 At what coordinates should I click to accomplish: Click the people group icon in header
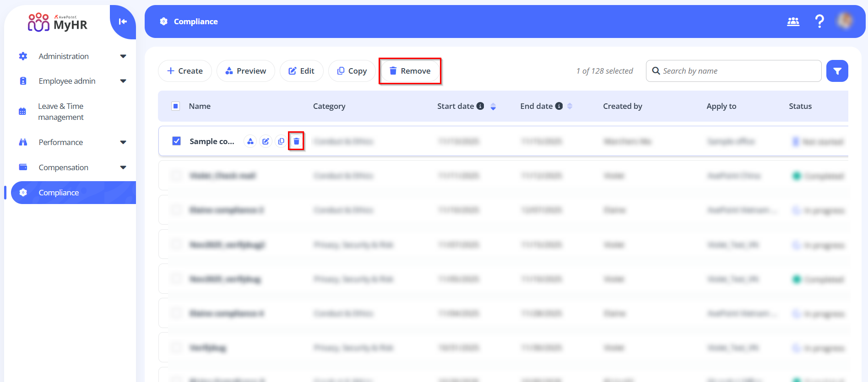pos(793,22)
